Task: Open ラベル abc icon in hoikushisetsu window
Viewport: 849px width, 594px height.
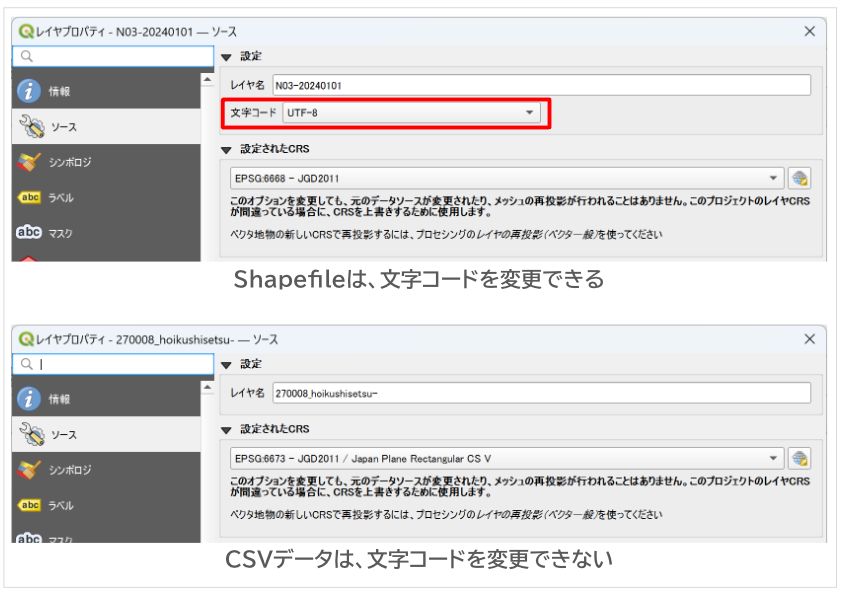Action: (x=29, y=505)
